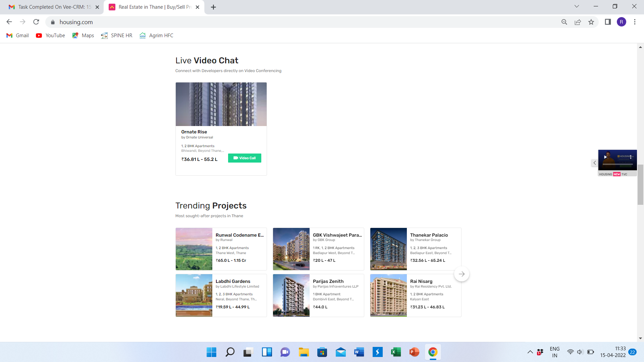Click the GBK Vishwajeet building thumbnail
This screenshot has height=362, width=644.
(x=291, y=249)
